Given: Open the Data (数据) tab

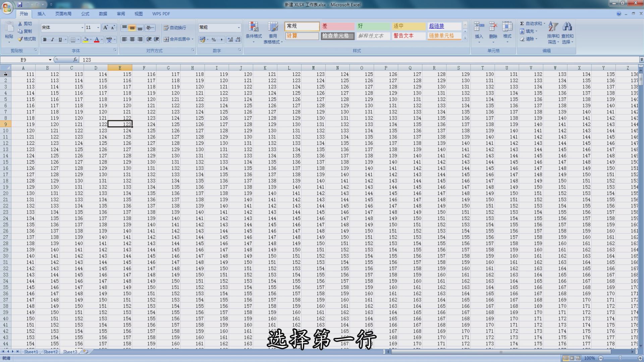Looking at the screenshot, I should pyautogui.click(x=103, y=14).
